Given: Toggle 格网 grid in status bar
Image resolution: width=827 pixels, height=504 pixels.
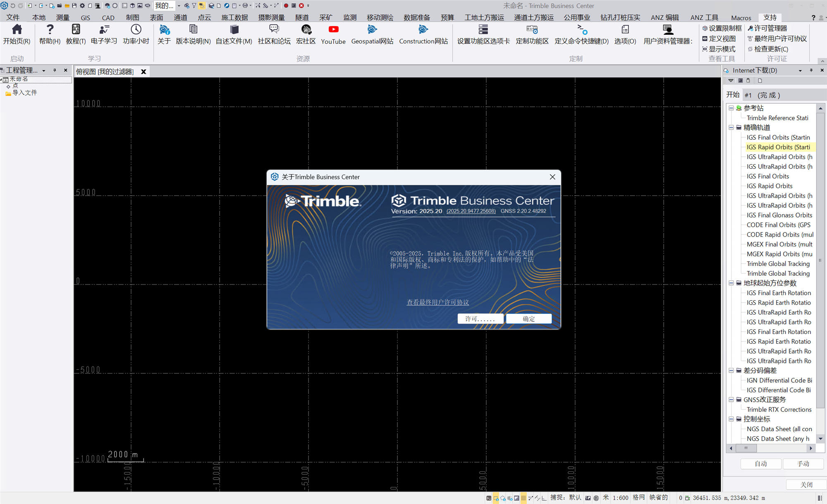Looking at the screenshot, I should (x=638, y=497).
